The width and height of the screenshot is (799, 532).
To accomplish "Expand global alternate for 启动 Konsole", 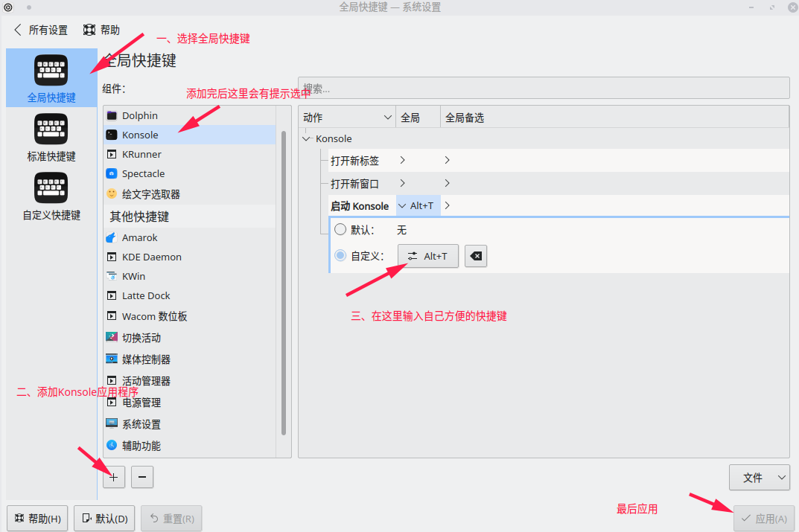I will pyautogui.click(x=447, y=205).
